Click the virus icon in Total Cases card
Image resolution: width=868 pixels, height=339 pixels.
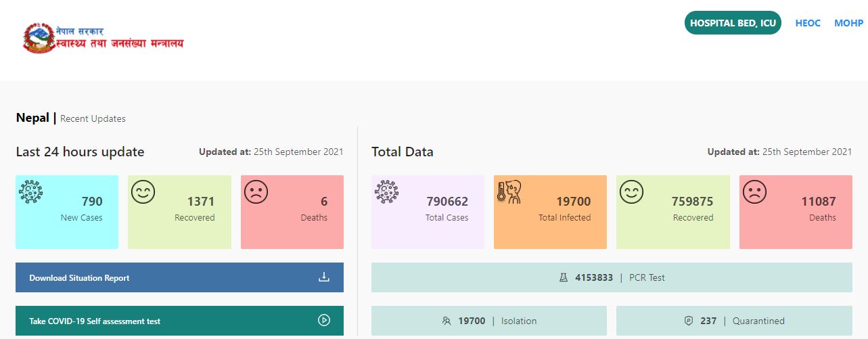point(386,191)
